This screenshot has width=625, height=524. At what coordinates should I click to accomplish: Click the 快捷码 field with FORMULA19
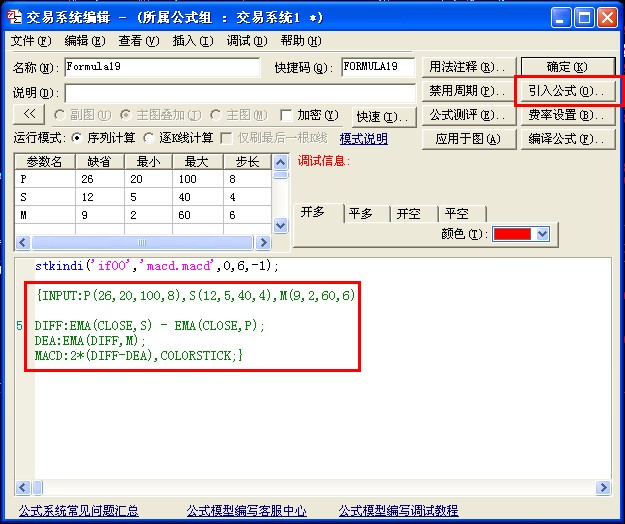pyautogui.click(x=378, y=67)
